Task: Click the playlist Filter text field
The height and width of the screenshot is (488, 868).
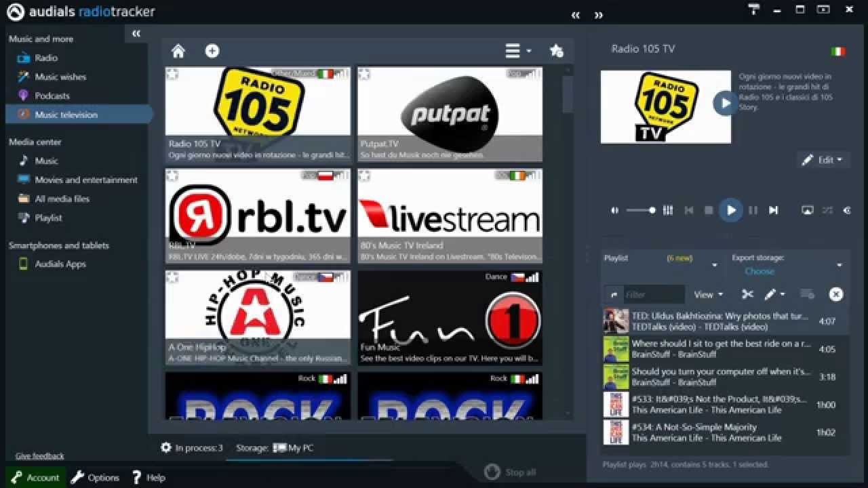Action: [x=654, y=294]
